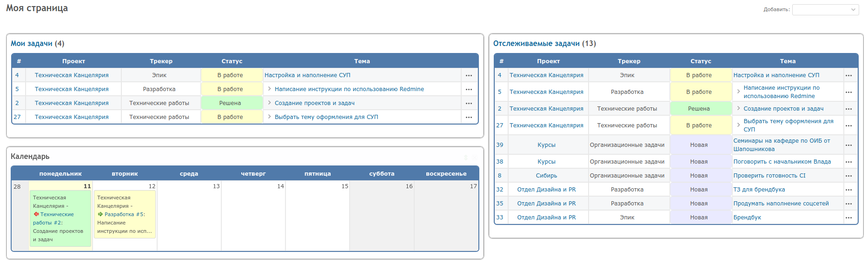Image resolution: width=868 pixels, height=264 pixels.
Task: Click chevron beside Написание инструкции in Отслеживаемые задачи
Action: [738, 92]
